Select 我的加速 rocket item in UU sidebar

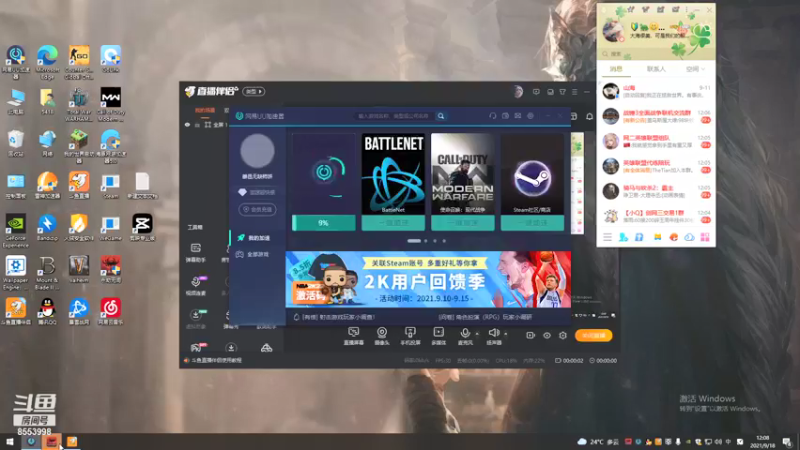coord(256,238)
